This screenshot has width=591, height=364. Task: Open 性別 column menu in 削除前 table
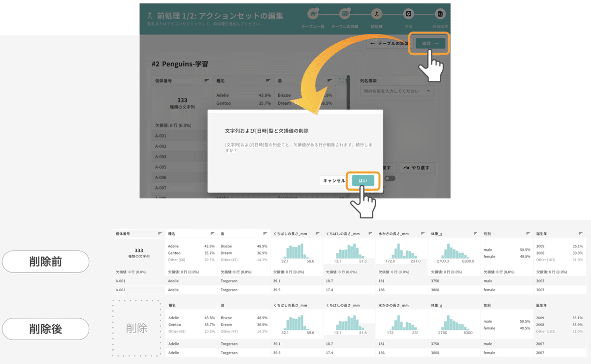coord(528,234)
